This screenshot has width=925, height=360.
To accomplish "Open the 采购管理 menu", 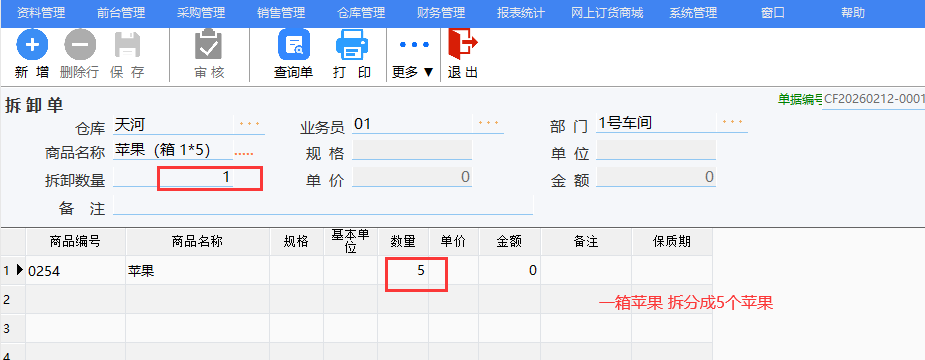I will [x=201, y=13].
